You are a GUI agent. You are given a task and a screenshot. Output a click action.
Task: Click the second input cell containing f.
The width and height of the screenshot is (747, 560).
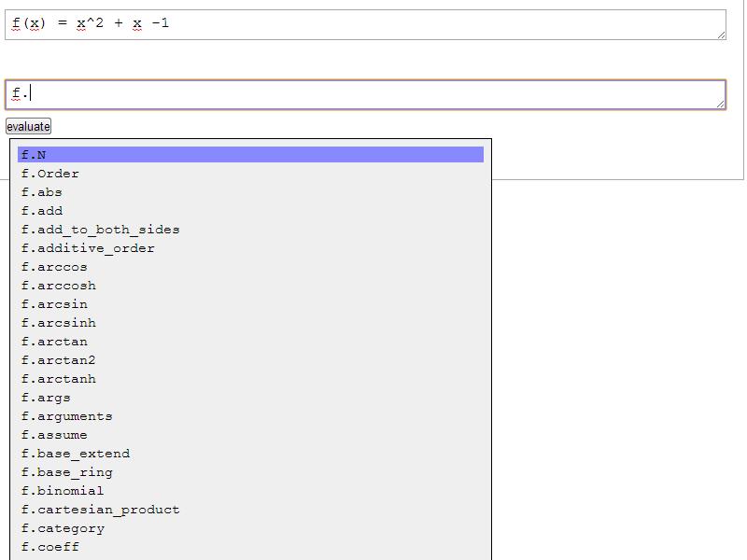point(364,94)
